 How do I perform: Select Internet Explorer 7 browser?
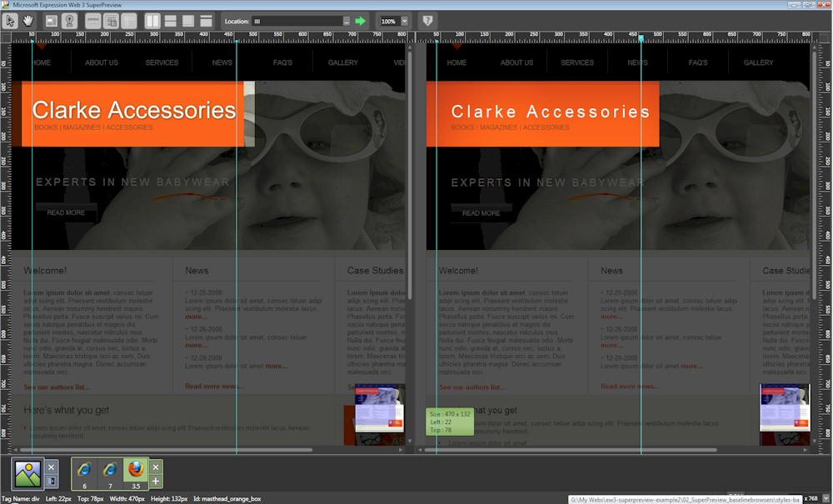[x=110, y=474]
